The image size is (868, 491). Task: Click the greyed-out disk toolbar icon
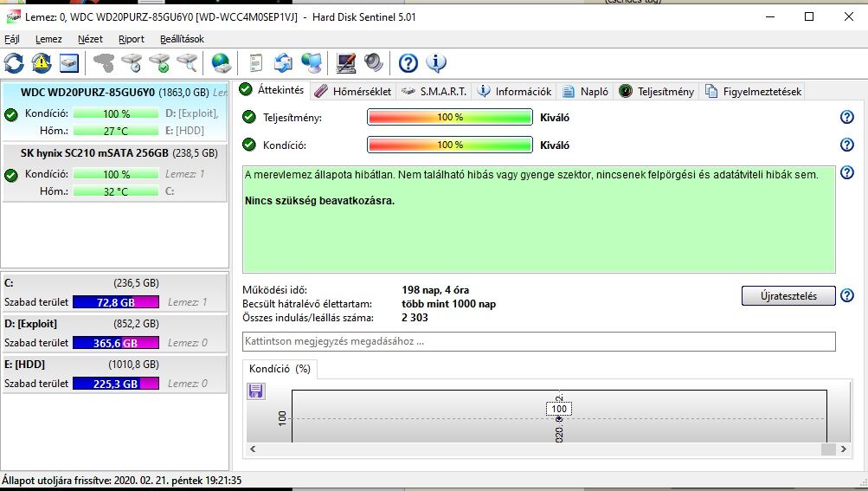104,63
